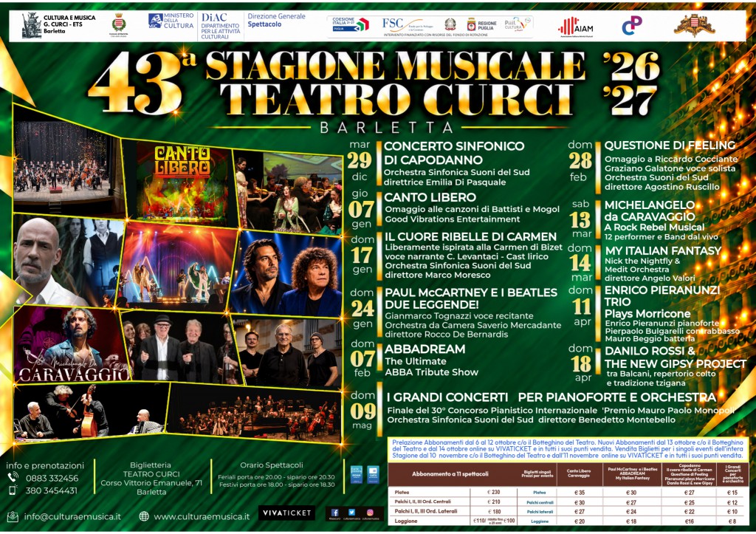Click the Paul McCartney e i Beatles title
Image resolution: width=756 pixels, height=534 pixels.
(x=471, y=298)
